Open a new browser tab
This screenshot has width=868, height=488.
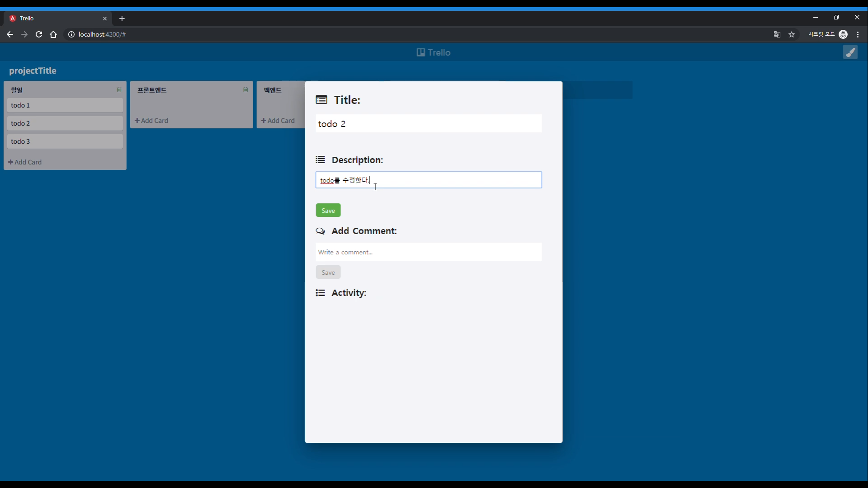(x=122, y=19)
